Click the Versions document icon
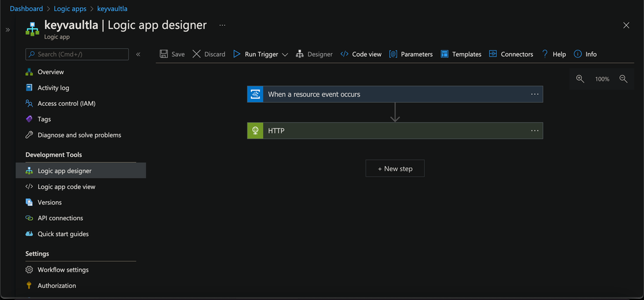The width and height of the screenshot is (644, 300). point(29,202)
